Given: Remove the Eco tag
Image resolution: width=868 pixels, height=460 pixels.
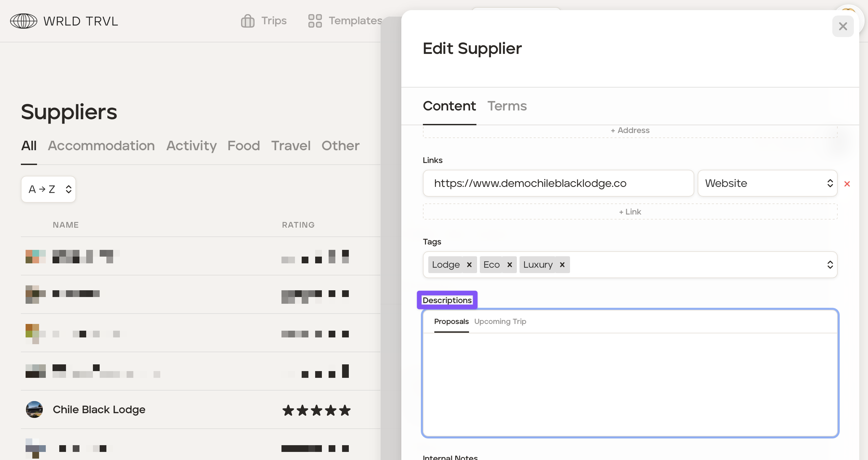Looking at the screenshot, I should [509, 265].
